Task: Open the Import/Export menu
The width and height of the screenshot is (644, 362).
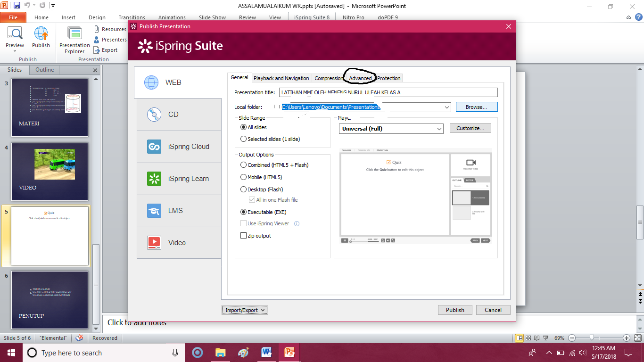Action: pos(245,310)
